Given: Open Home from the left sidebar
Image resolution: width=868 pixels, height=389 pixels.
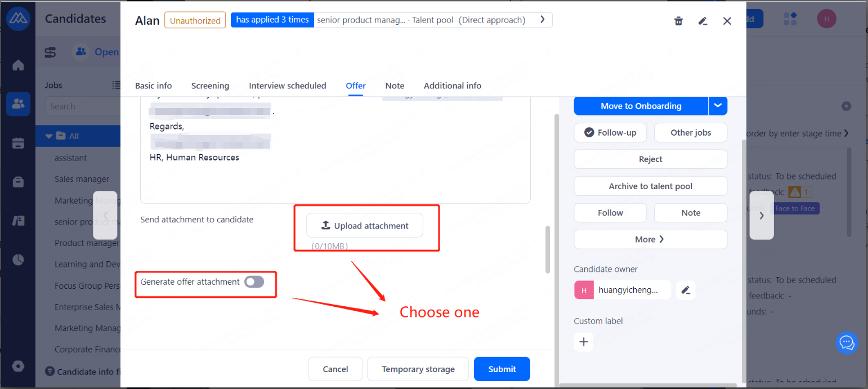Looking at the screenshot, I should tap(18, 65).
